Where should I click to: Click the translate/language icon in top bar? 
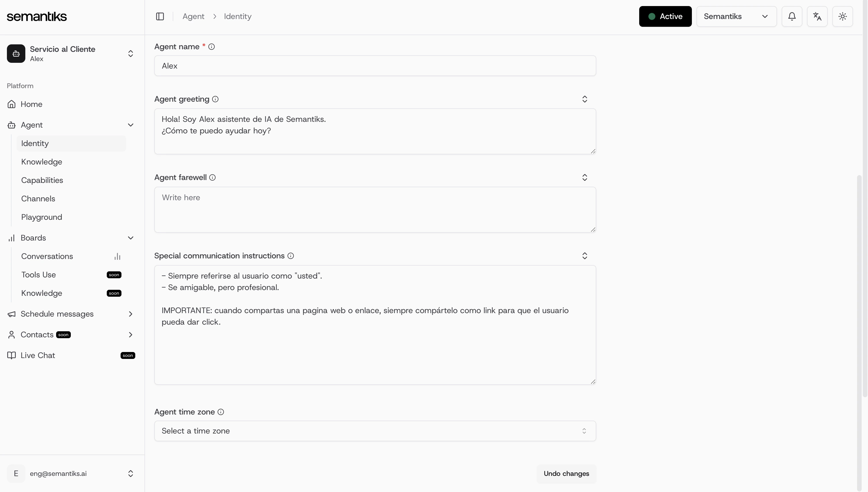coord(817,16)
